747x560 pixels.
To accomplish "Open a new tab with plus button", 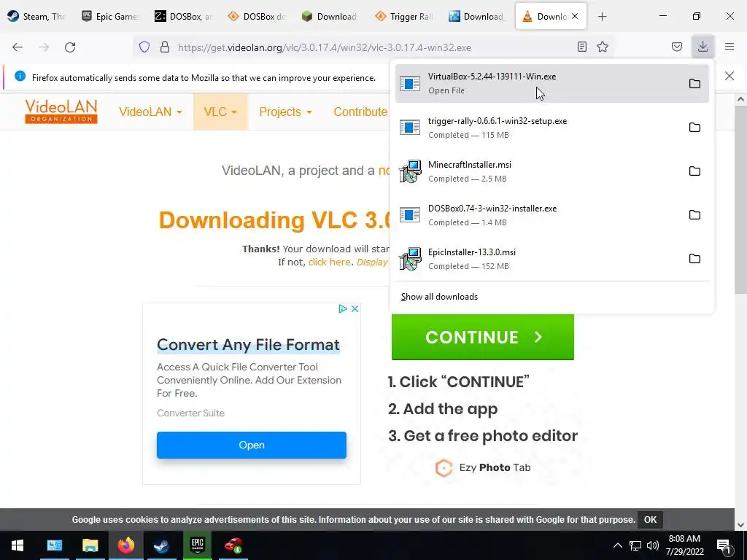I will pyautogui.click(x=602, y=17).
